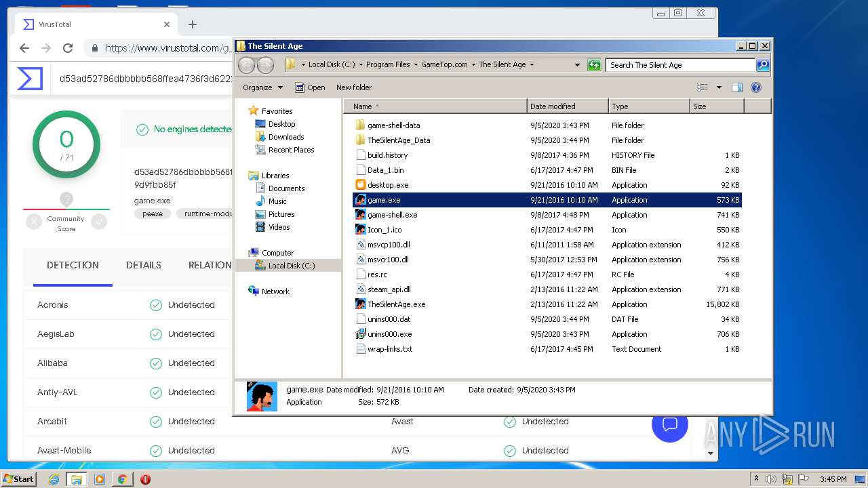This screenshot has width=868, height=488.
Task: Open the DETAILS tab on VirusTotal
Action: [144, 265]
